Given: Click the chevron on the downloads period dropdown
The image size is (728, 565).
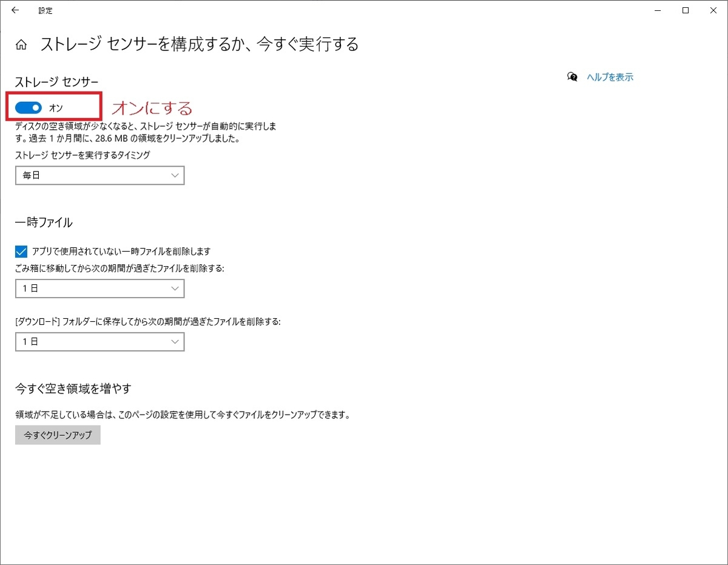Looking at the screenshot, I should tap(175, 341).
